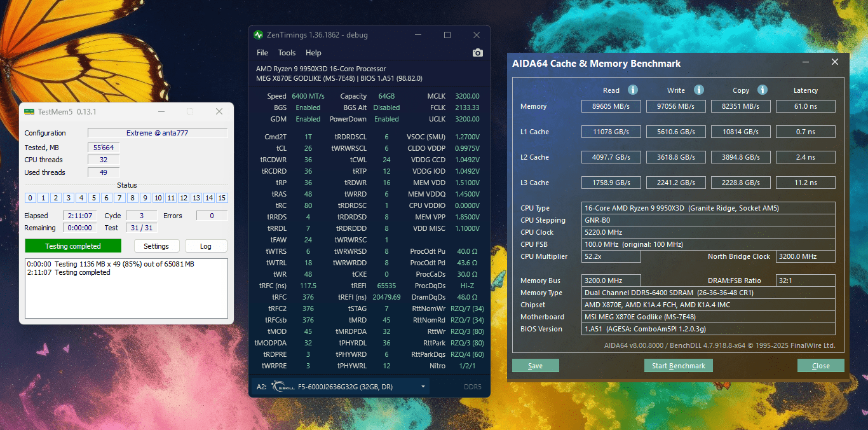Image resolution: width=868 pixels, height=430 pixels.
Task: Click the Copy speed info icon in AIDA64
Action: click(762, 90)
